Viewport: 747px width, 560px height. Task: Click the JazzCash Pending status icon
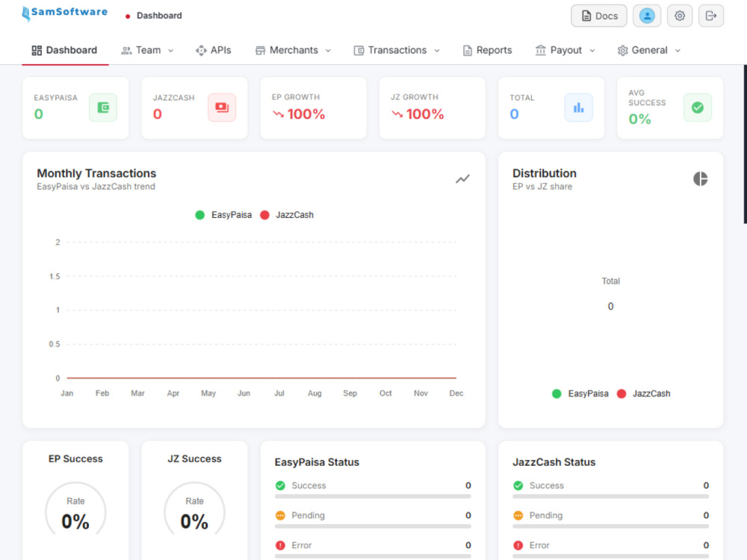click(518, 516)
